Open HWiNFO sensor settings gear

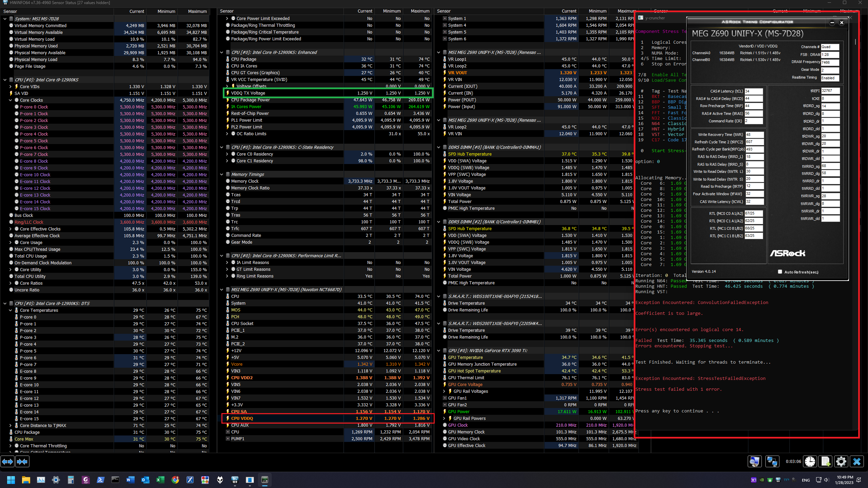pyautogui.click(x=841, y=461)
